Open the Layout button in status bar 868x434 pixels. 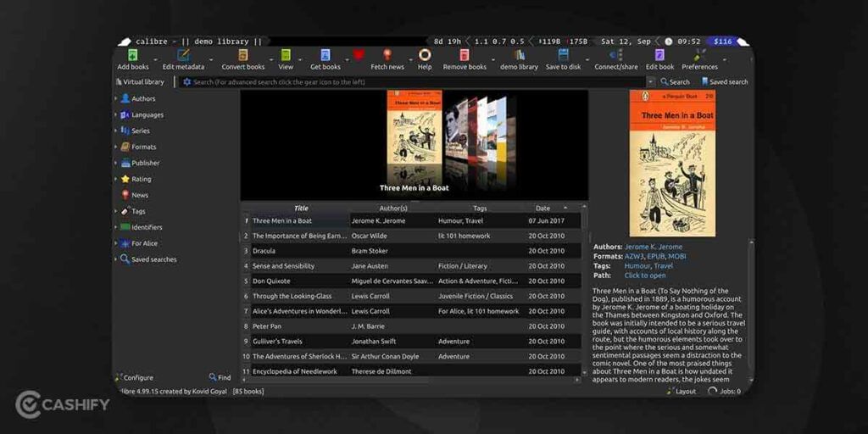[682, 391]
